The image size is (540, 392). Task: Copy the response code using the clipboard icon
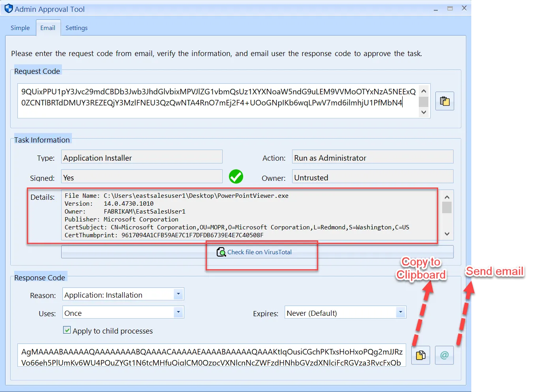tap(420, 355)
